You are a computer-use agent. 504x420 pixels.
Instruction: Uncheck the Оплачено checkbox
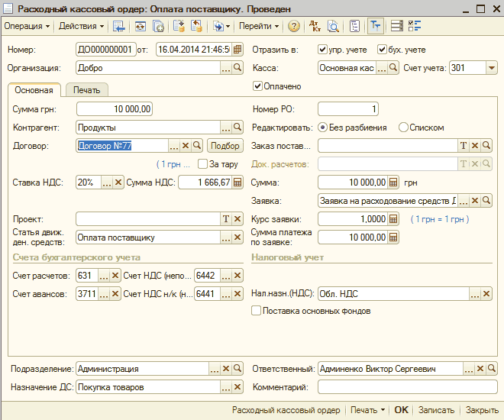point(258,86)
